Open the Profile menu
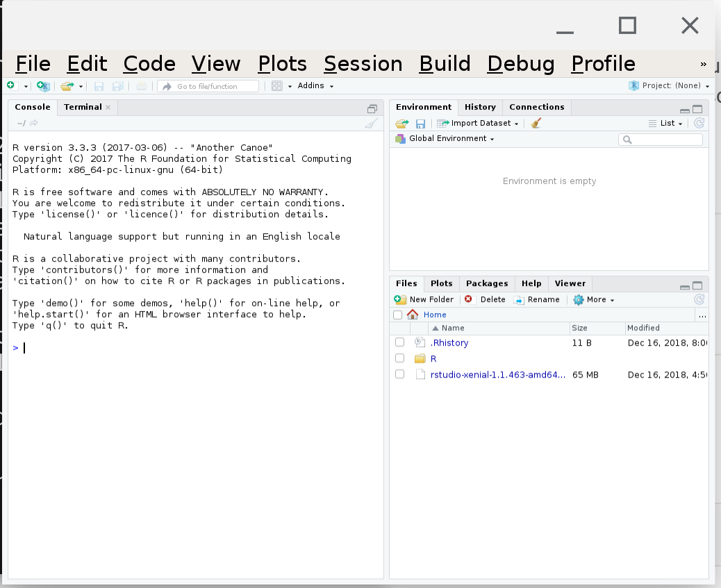 [x=604, y=63]
